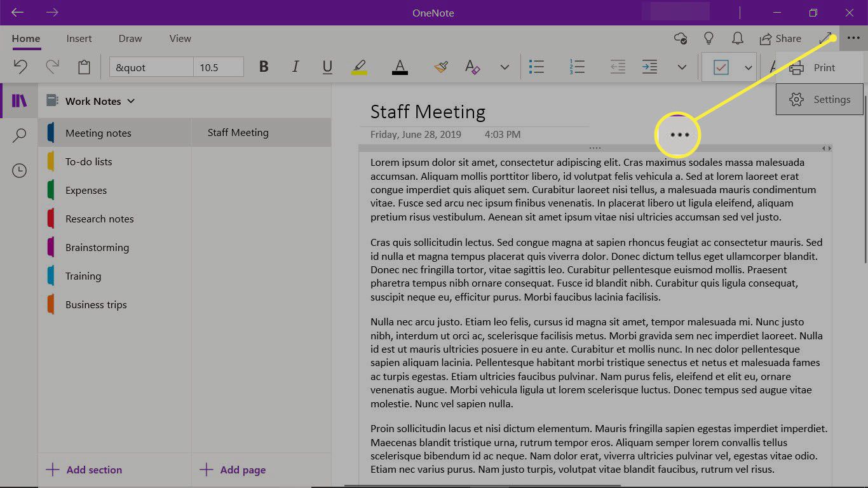
Task: Expand more font formatting options chevron
Action: [505, 67]
